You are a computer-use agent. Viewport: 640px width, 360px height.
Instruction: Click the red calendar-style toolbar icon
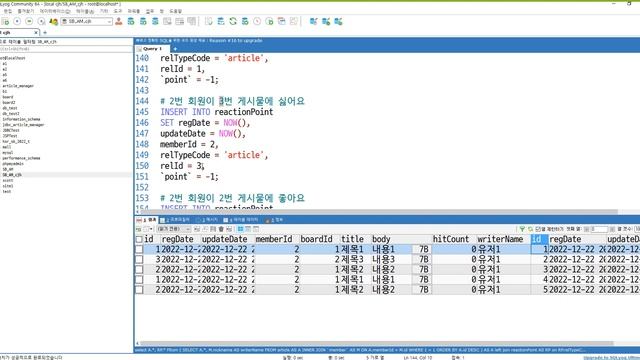point(282,21)
